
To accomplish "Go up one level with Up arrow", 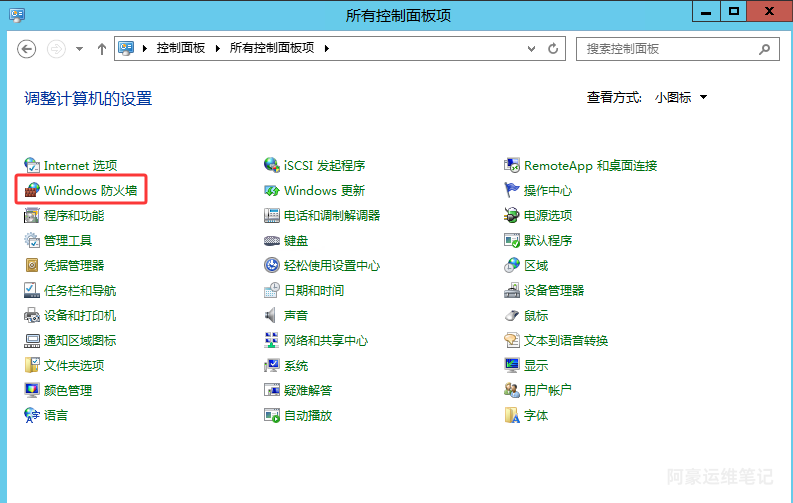I will point(102,49).
